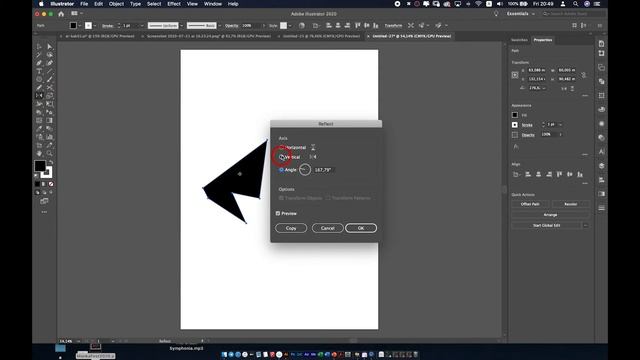Click Arrange quick action button
The height and width of the screenshot is (360, 640).
550,215
